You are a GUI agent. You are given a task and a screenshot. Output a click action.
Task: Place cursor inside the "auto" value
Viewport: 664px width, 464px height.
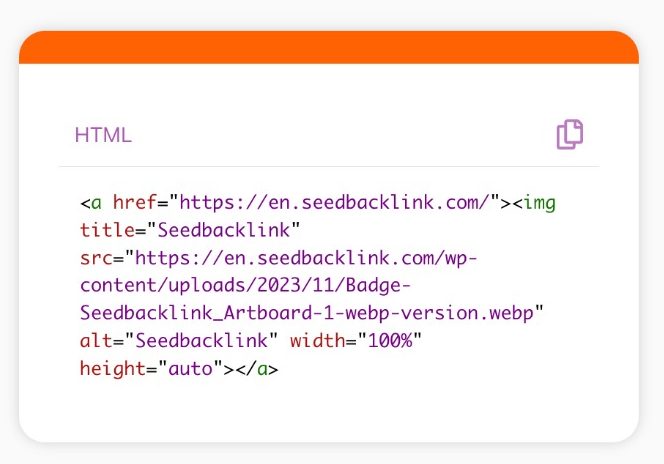(x=190, y=368)
